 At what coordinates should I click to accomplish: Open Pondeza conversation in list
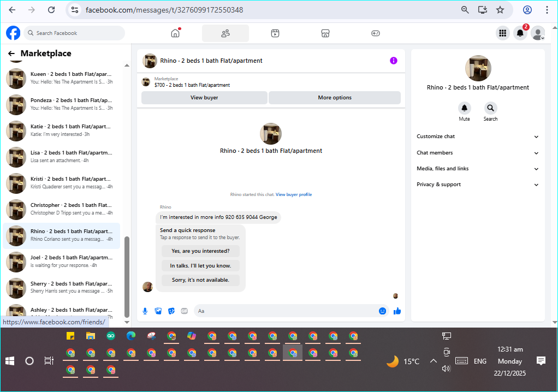click(x=61, y=105)
